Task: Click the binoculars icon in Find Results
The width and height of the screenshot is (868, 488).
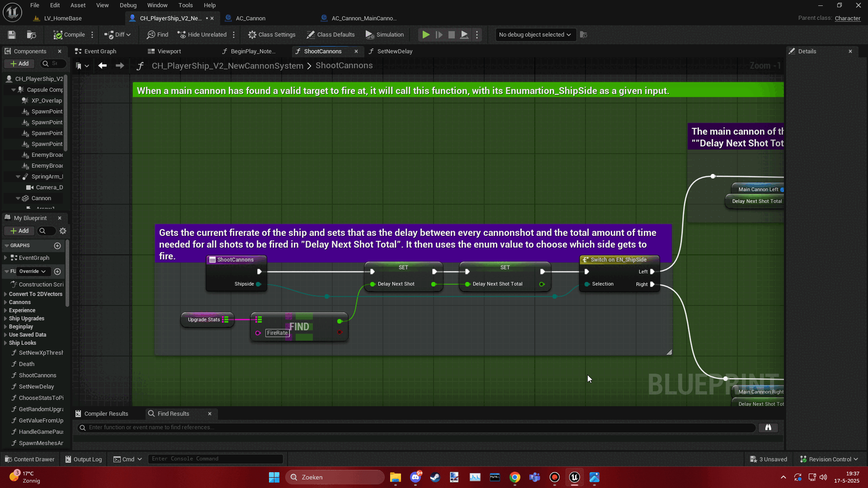Action: click(768, 427)
